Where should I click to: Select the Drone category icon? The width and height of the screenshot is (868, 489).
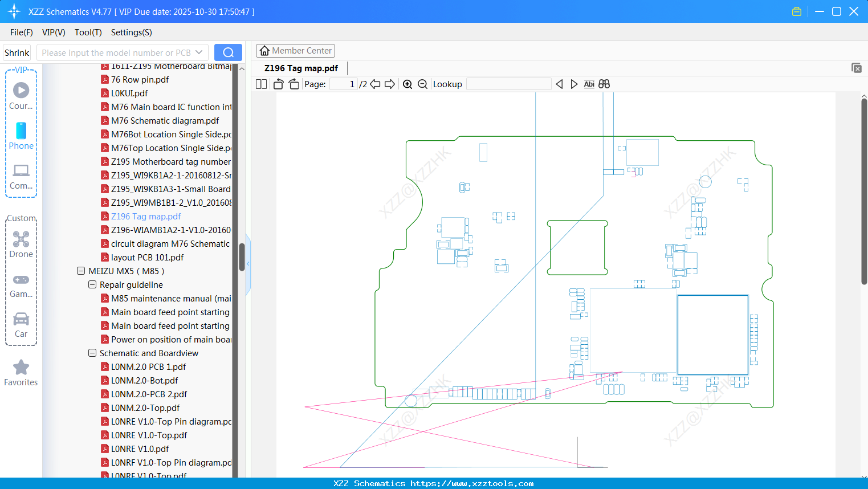tap(21, 239)
